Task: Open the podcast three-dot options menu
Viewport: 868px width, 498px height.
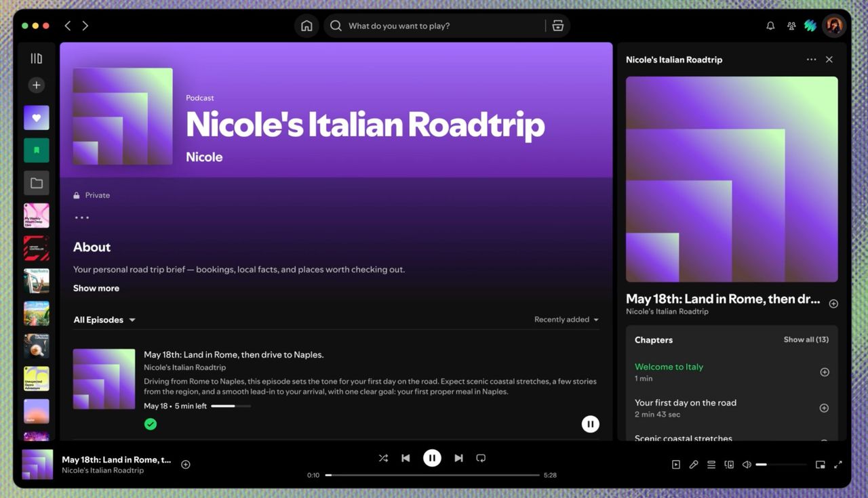Action: [82, 217]
